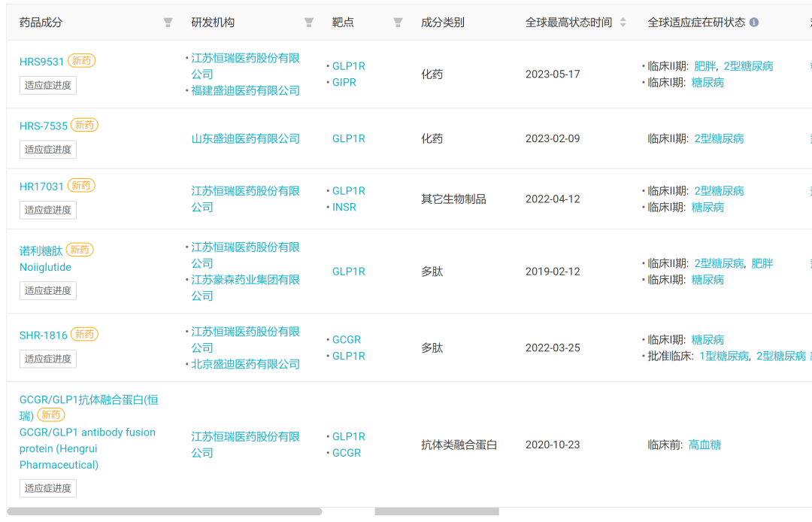The width and height of the screenshot is (812, 522).
Task: Select 其它生物制品 category cell
Action: 453,199
